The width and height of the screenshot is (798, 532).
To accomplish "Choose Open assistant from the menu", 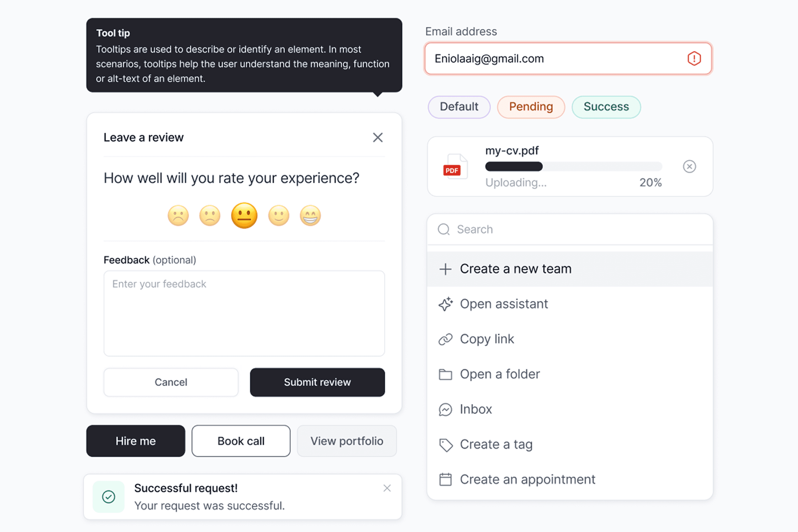I will (503, 304).
